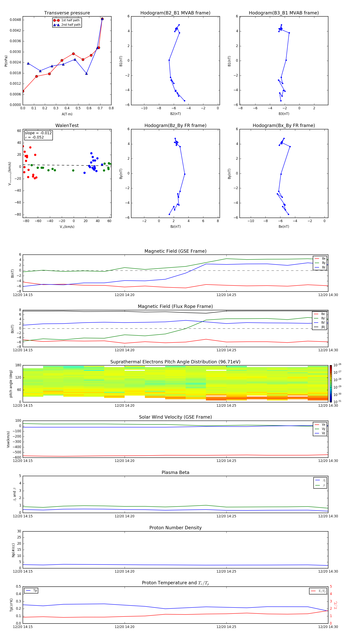351x644 pixels.
Task: Click the 'Tp(10^6K)' y-axis label
Action: pyautogui.click(x=11, y=605)
